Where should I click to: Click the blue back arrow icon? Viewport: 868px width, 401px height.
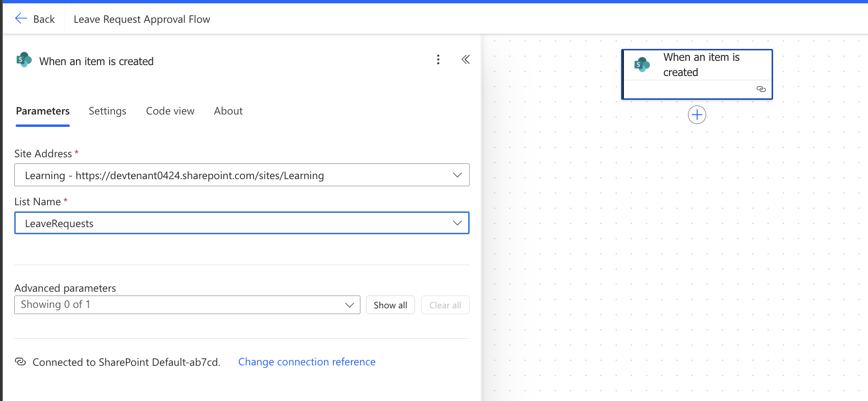(x=21, y=18)
